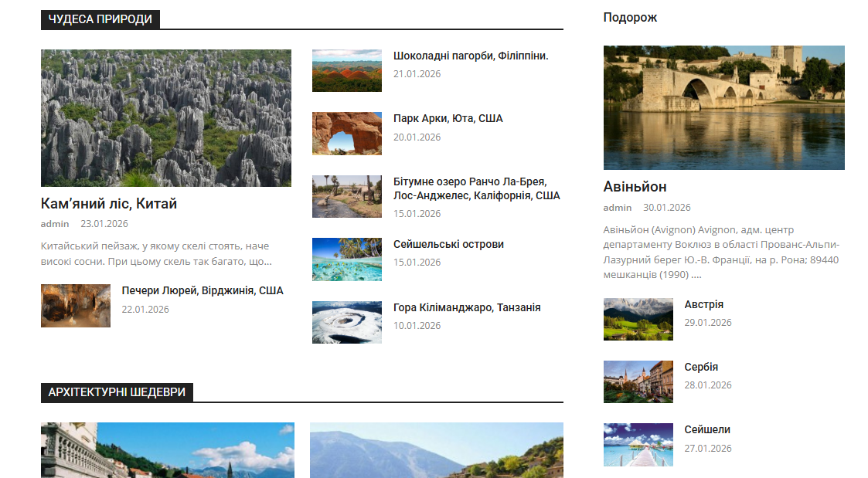Screen dimensions: 868x478
Task: Open the coastal balustrade image under АРХІТЕКТУРНІ ШЕДЕВРИ
Action: (x=168, y=450)
